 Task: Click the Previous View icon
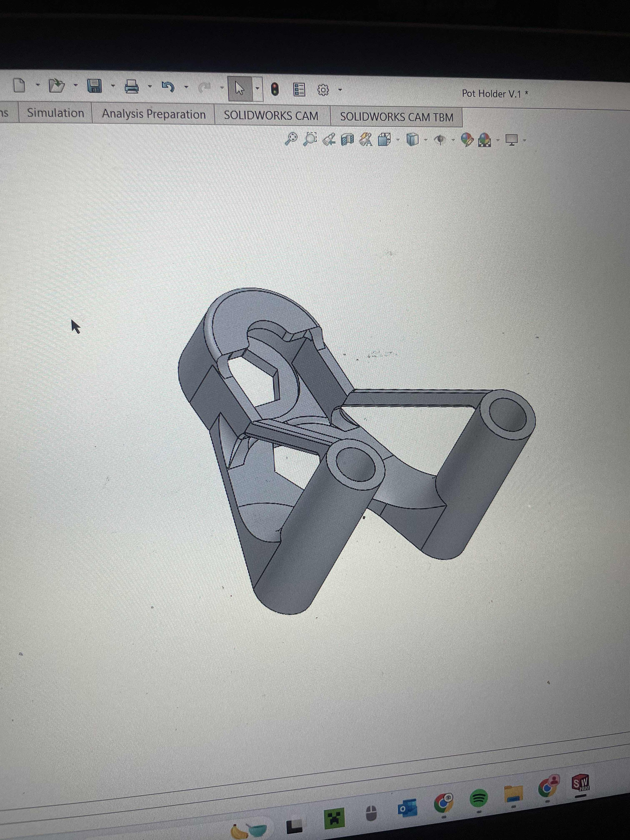click(328, 140)
